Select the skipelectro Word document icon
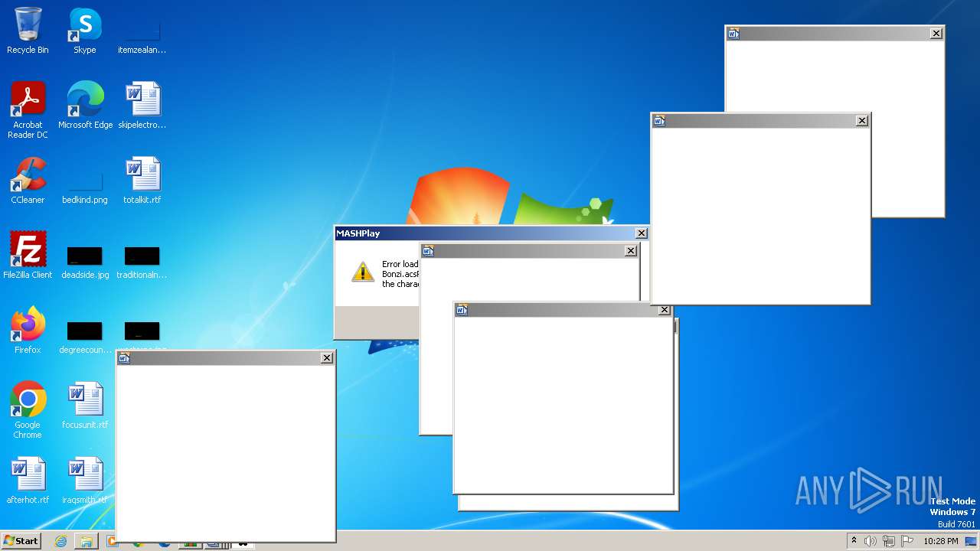 [142, 106]
